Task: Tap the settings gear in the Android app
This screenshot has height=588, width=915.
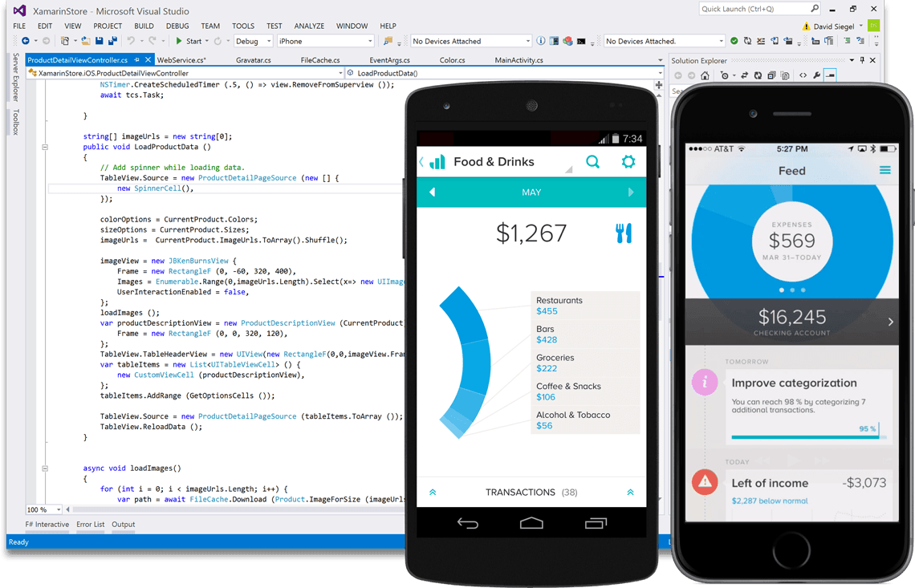Action: (x=628, y=162)
